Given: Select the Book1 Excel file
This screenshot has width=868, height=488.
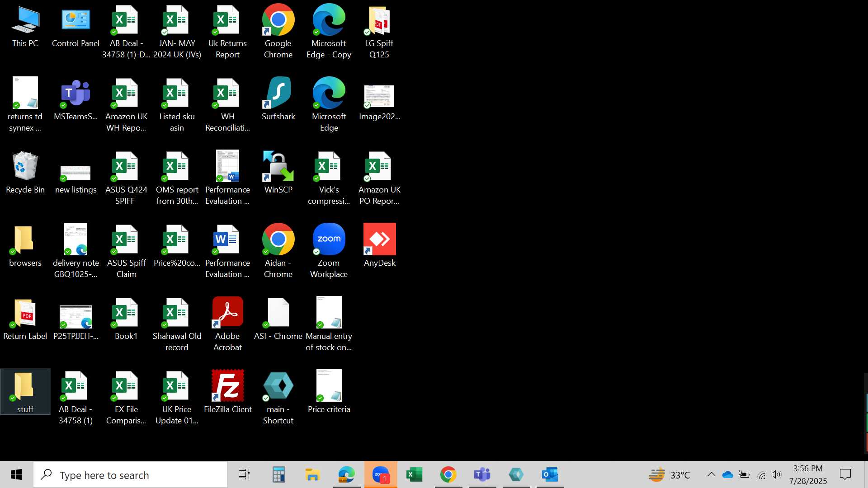Looking at the screenshot, I should (x=126, y=319).
